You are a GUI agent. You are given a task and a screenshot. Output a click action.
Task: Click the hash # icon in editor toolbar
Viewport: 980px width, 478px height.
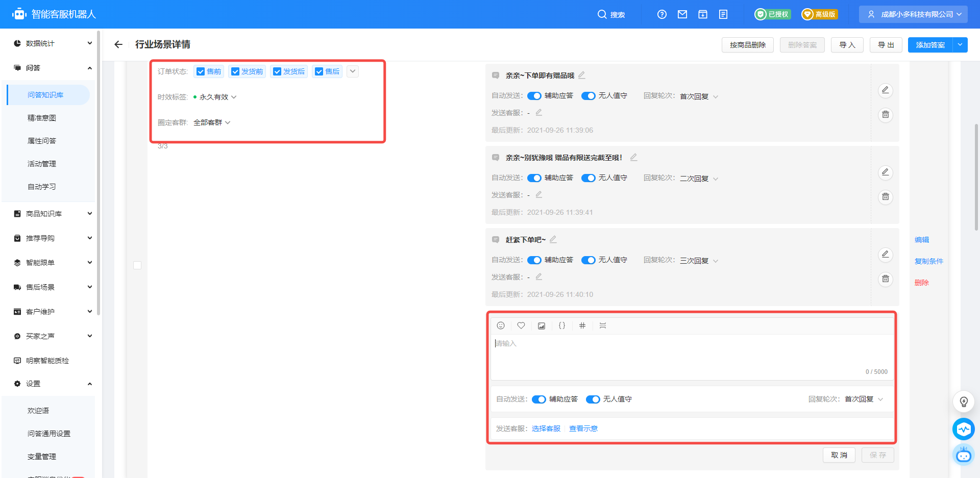tap(582, 325)
